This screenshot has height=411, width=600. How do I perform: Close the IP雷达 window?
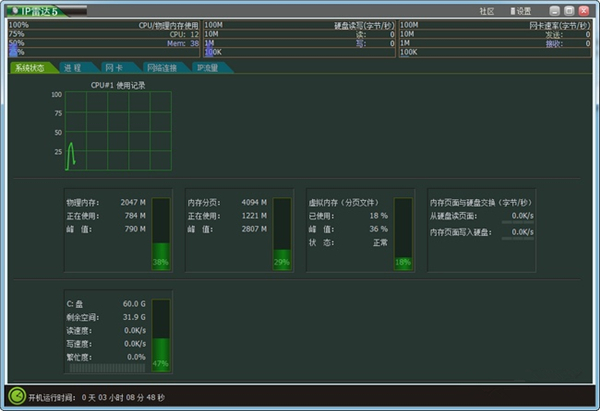(584, 11)
